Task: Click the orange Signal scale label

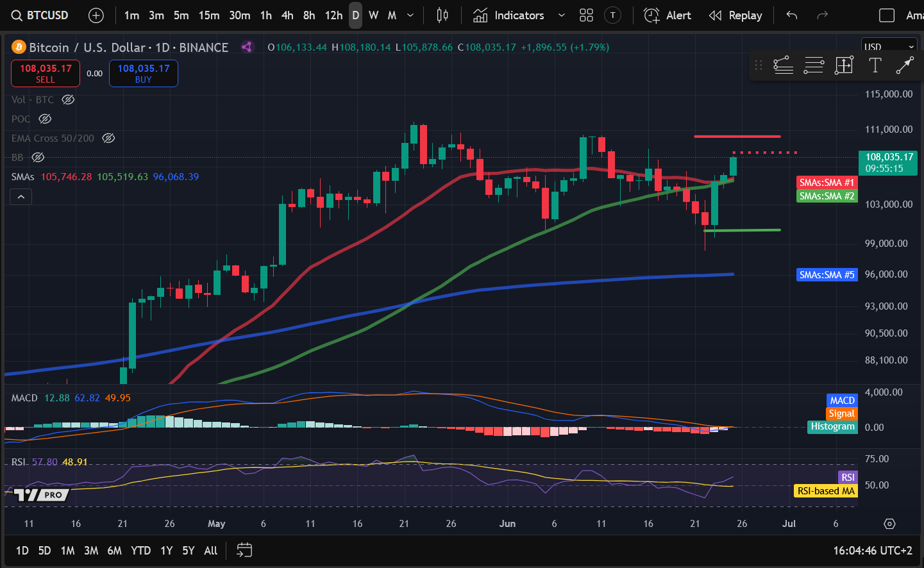Action: click(x=841, y=413)
